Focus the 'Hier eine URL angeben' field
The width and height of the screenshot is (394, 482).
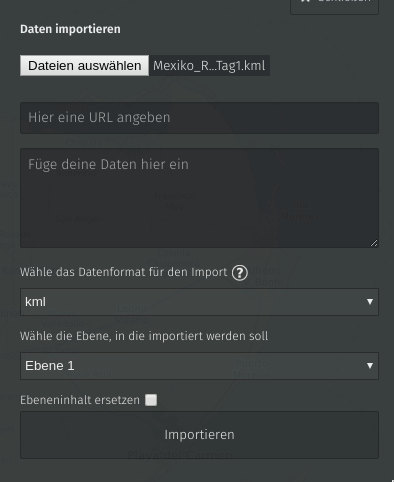click(x=199, y=118)
